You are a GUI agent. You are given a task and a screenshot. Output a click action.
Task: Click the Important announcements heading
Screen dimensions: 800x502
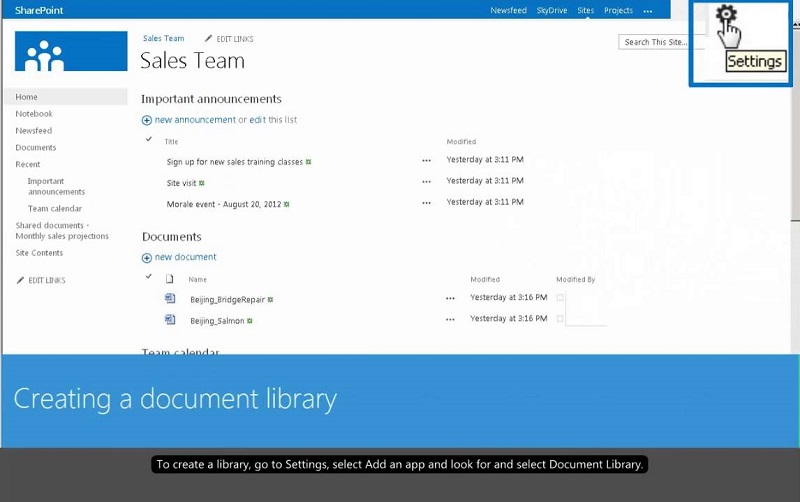211,99
